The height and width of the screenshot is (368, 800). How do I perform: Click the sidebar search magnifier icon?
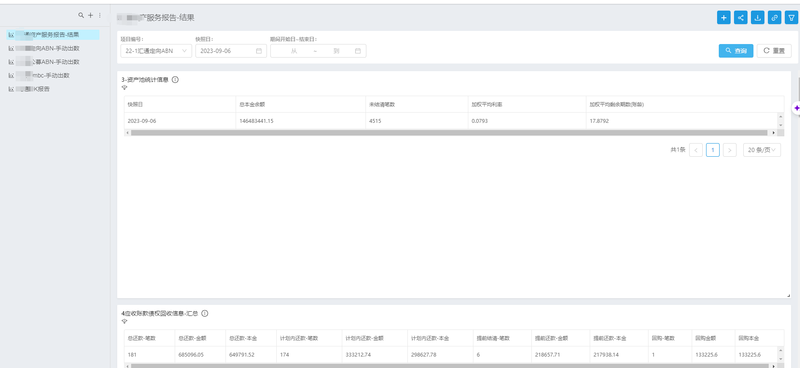click(x=81, y=15)
